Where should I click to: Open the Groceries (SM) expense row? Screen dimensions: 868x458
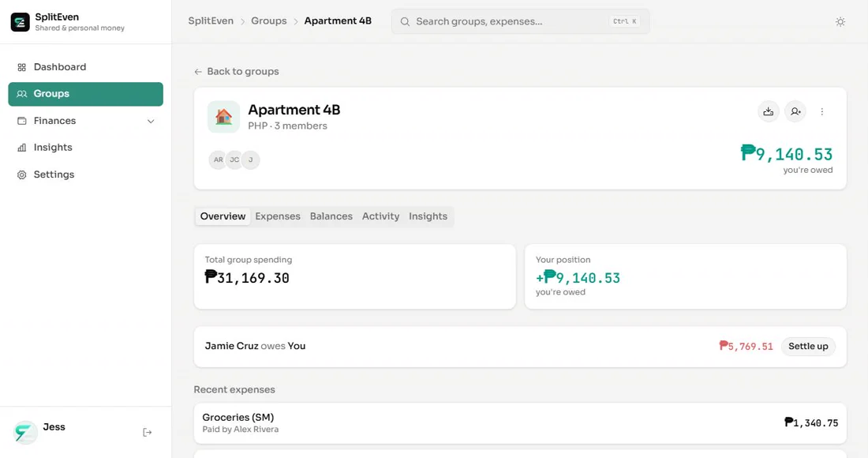point(520,423)
